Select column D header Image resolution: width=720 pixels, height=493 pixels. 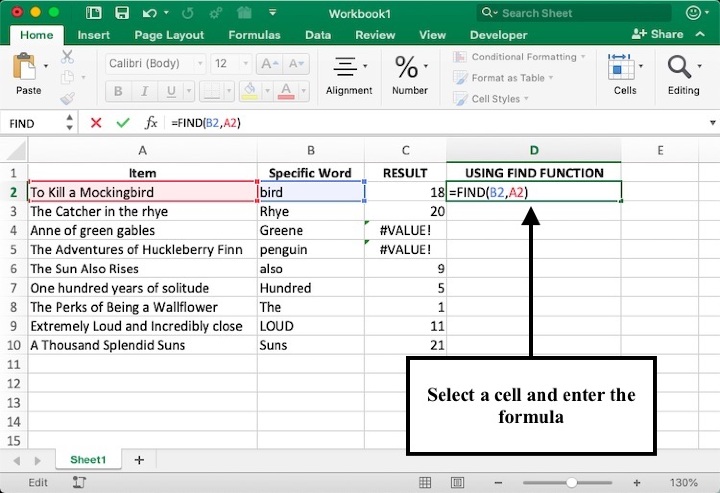(534, 150)
